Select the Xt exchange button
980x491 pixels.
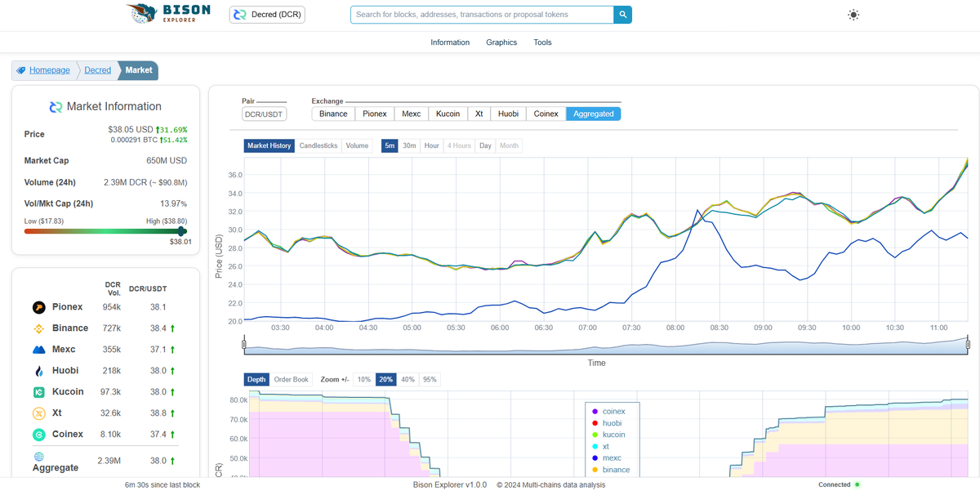pos(479,114)
